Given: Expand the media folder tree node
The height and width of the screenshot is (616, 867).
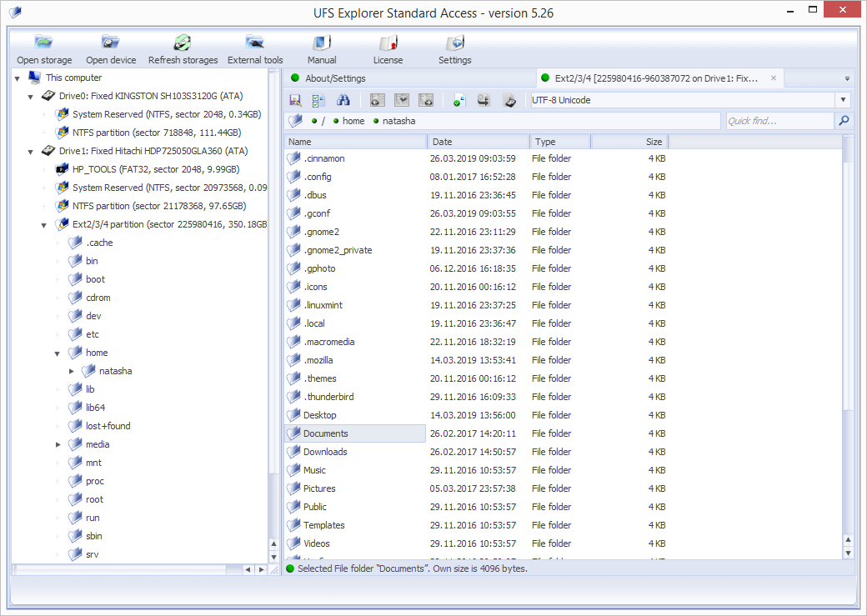Looking at the screenshot, I should coord(58,445).
